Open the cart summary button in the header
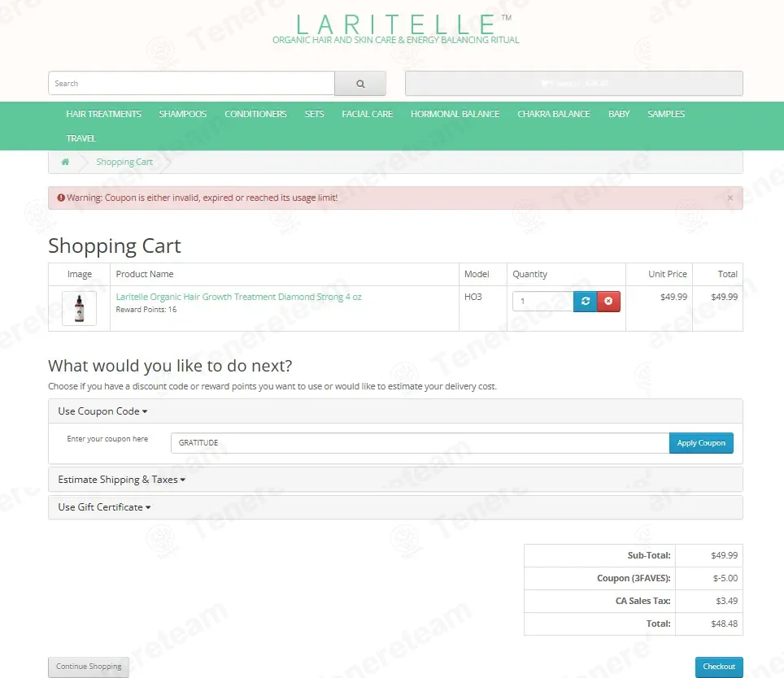This screenshot has height=678, width=784. pyautogui.click(x=574, y=84)
